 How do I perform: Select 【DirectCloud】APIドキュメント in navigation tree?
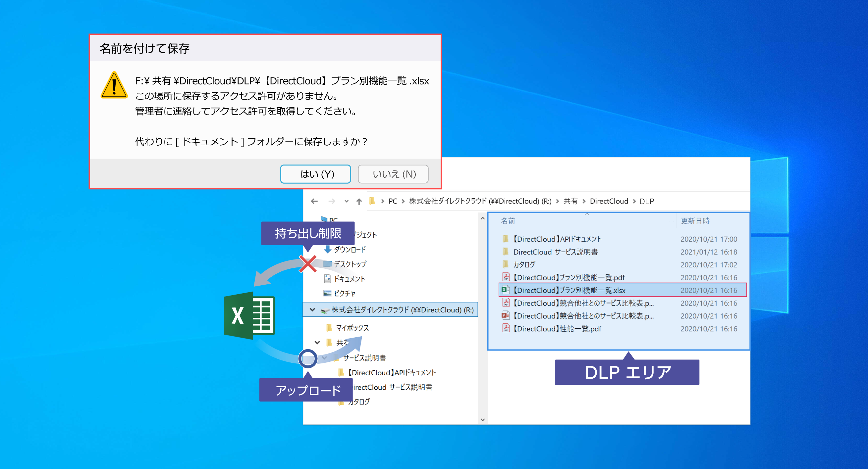coord(392,373)
